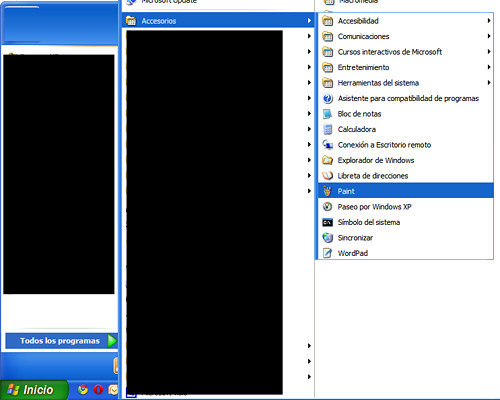The height and width of the screenshot is (400, 500).
Task: Click the compatibility assistant help icon
Action: 327,98
